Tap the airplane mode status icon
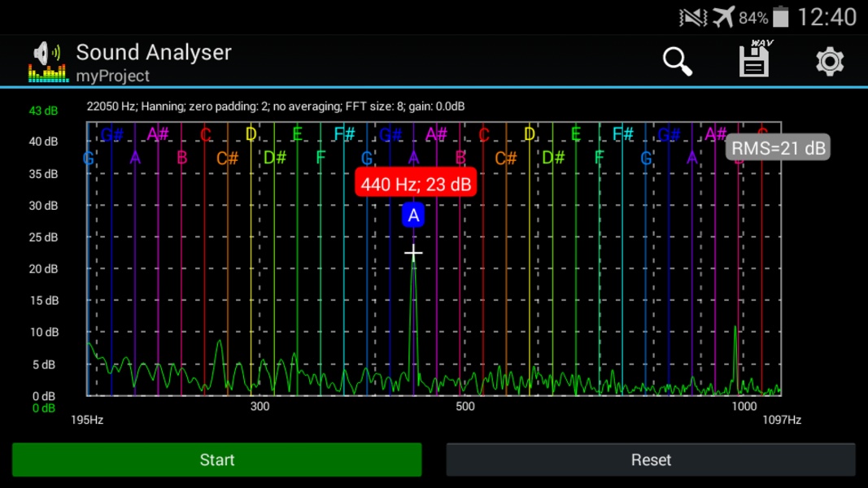The image size is (868, 488). click(x=723, y=17)
